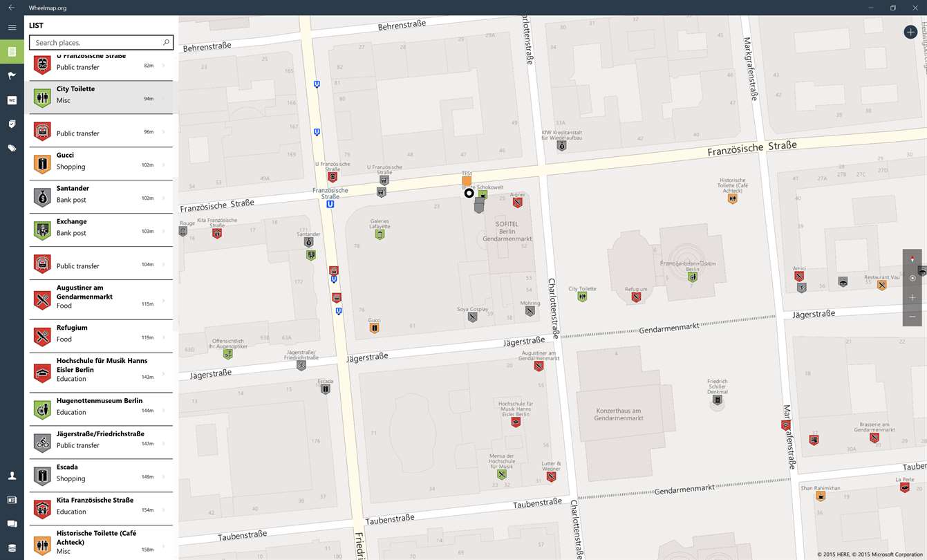Select the Galeries Lafayette marker on the map
Viewport: 927px width, 560px height.
pyautogui.click(x=380, y=235)
